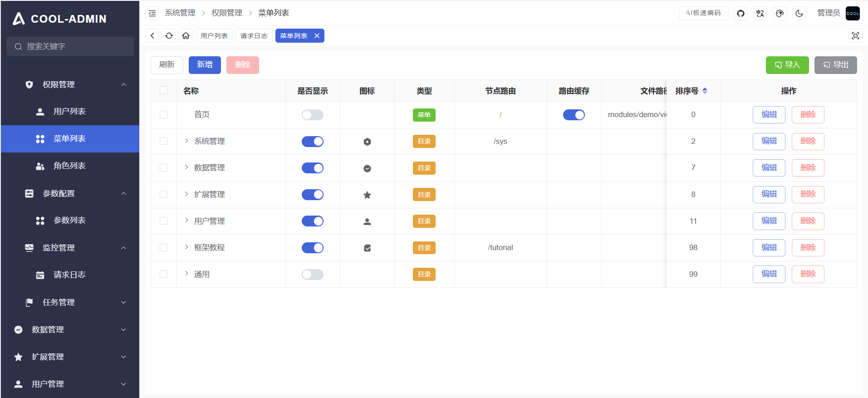The width and height of the screenshot is (868, 398).
Task: Select the checkbox for 系统管理 row
Action: tap(164, 141)
